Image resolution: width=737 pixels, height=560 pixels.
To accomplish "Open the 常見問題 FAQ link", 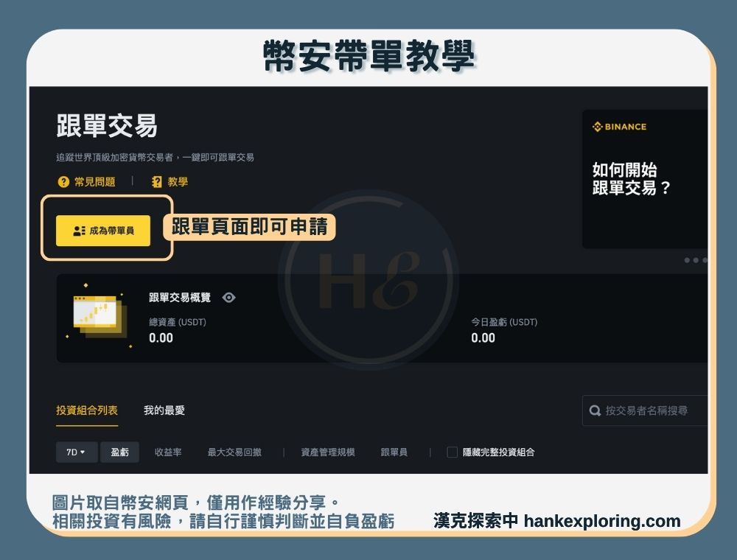I will [86, 182].
